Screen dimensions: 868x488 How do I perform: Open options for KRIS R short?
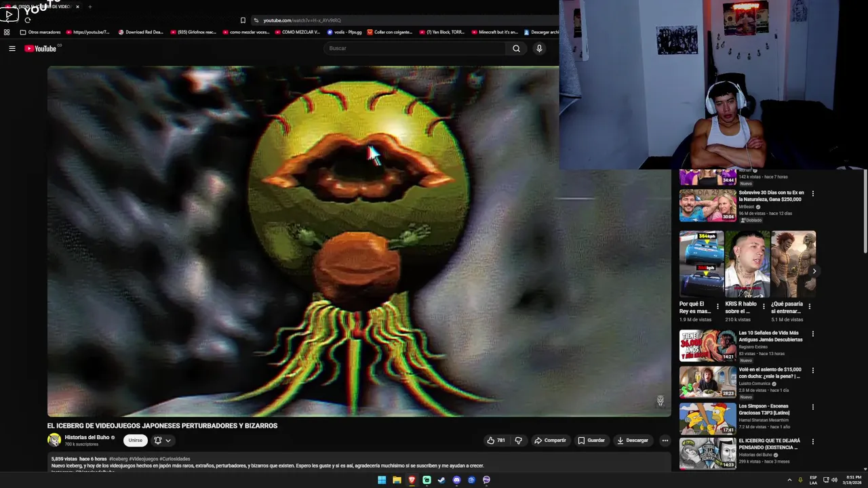tap(764, 306)
